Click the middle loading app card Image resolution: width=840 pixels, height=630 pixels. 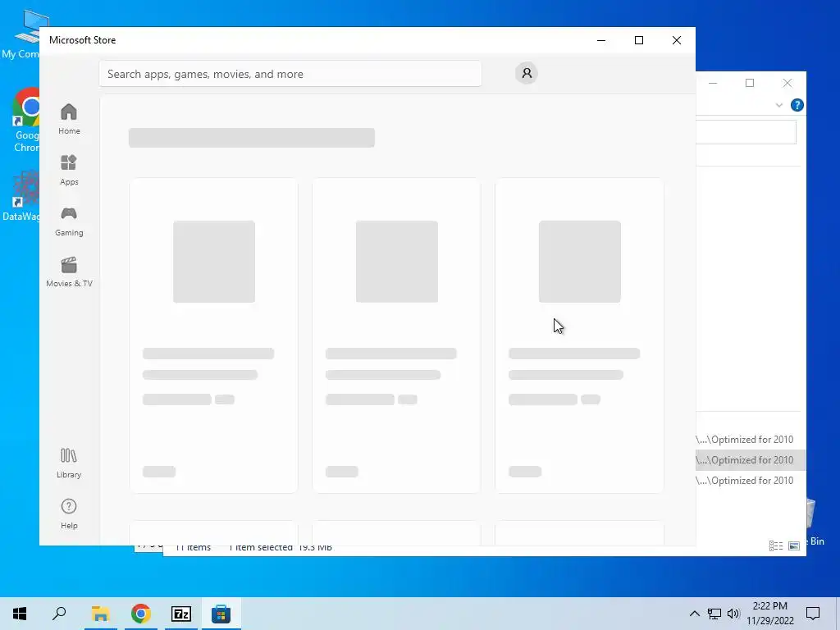pos(396,336)
